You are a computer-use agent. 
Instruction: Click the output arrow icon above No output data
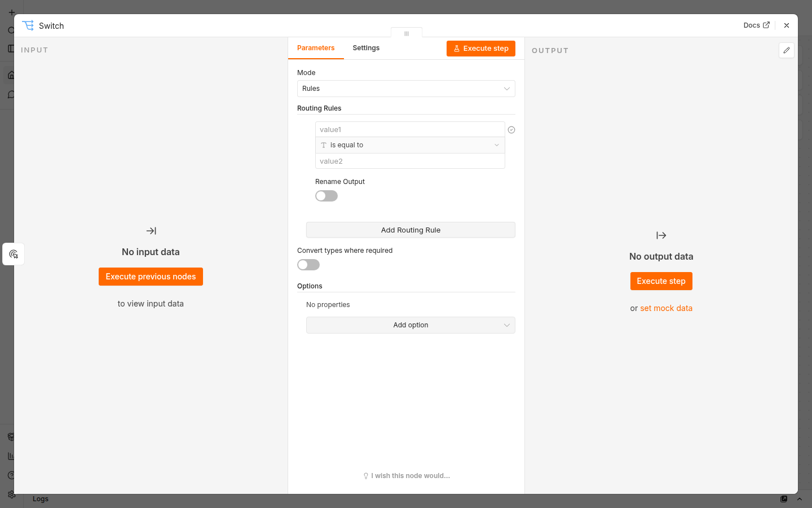click(x=661, y=235)
